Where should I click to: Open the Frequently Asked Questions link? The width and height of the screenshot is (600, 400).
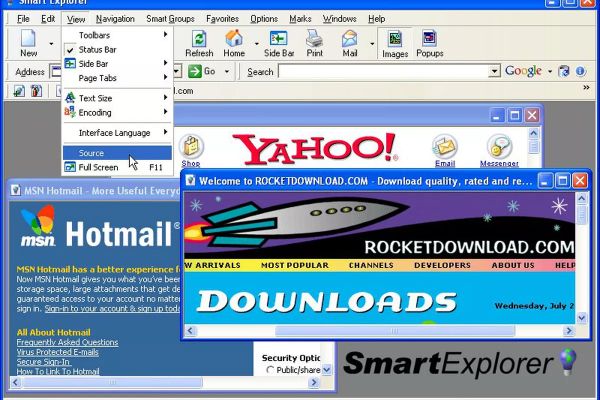coord(67,342)
